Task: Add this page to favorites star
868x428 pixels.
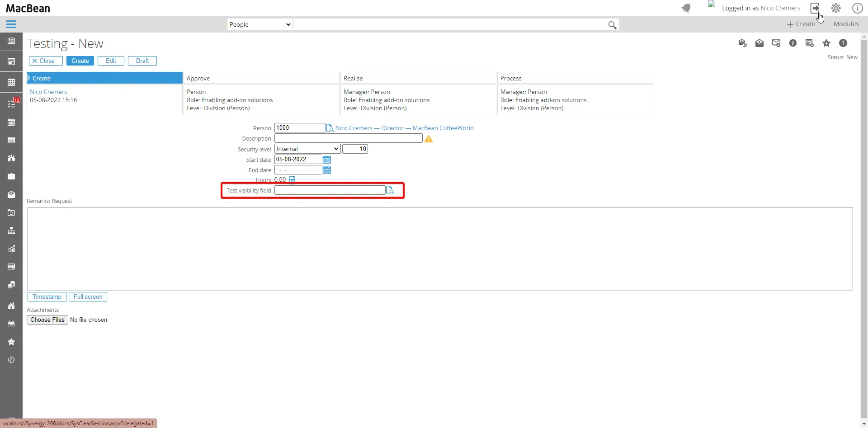Action: click(x=826, y=43)
